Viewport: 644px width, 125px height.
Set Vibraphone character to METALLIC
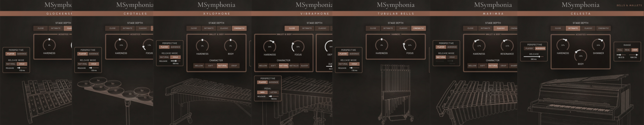pyautogui.click(x=294, y=66)
